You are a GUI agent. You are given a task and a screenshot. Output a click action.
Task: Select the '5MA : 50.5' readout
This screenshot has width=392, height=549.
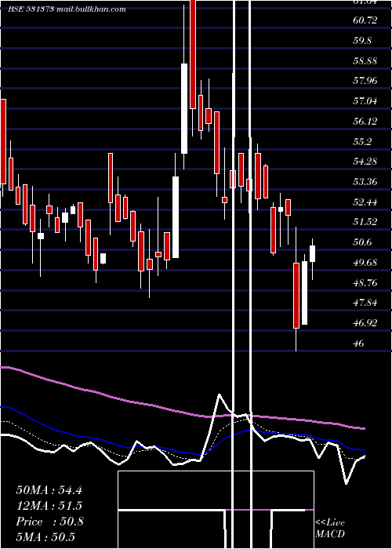tap(45, 536)
